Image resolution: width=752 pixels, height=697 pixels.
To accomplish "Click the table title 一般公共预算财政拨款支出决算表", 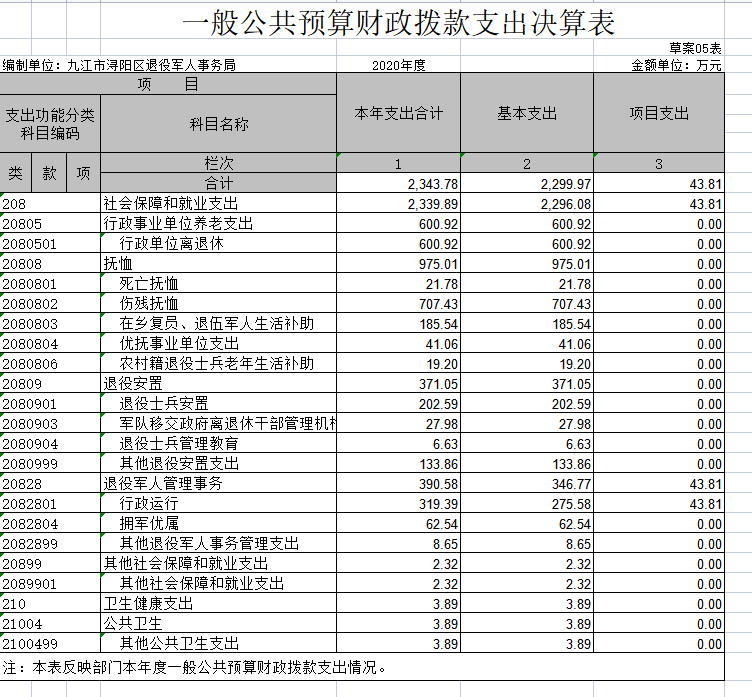I will pos(399,24).
